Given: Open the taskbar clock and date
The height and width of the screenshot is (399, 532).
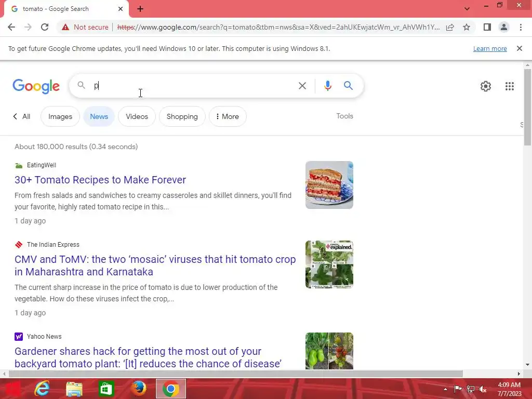Looking at the screenshot, I should click(509, 389).
